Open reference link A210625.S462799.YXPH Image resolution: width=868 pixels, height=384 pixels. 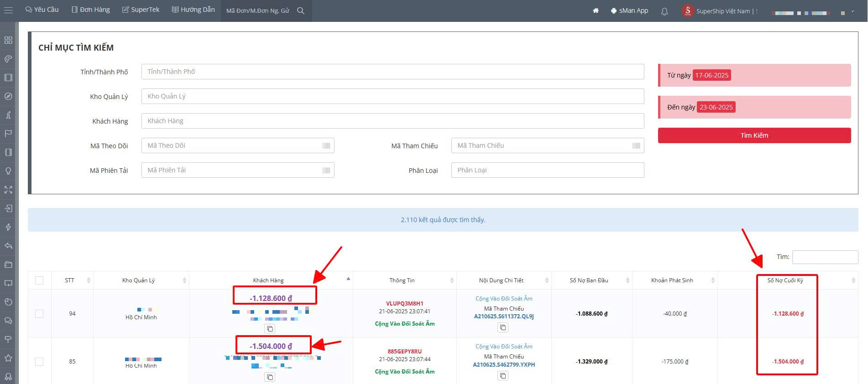pos(504,365)
